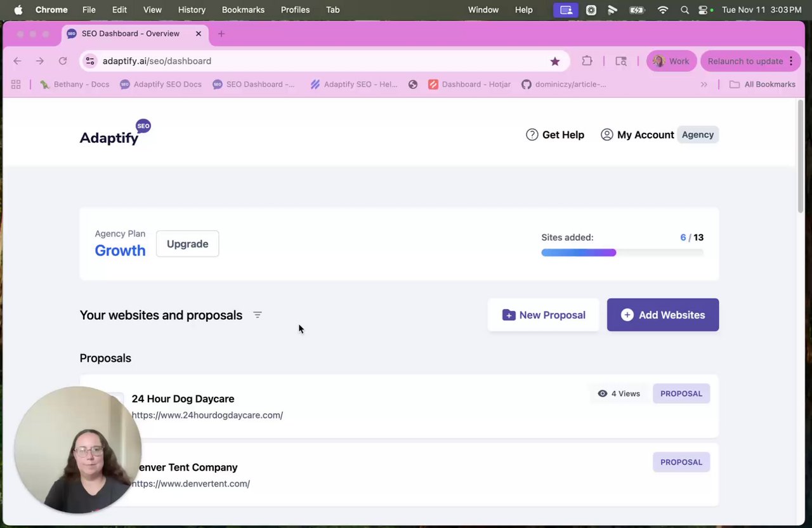Click the purple screen sharing menu bar icon
This screenshot has height=528, width=812.
(x=566, y=10)
